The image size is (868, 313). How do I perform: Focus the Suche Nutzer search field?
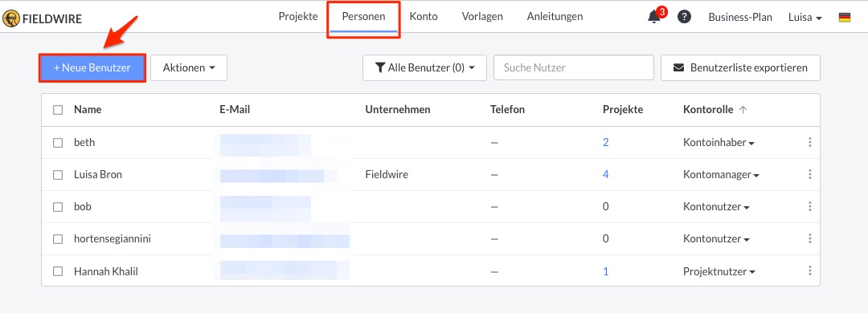point(574,68)
